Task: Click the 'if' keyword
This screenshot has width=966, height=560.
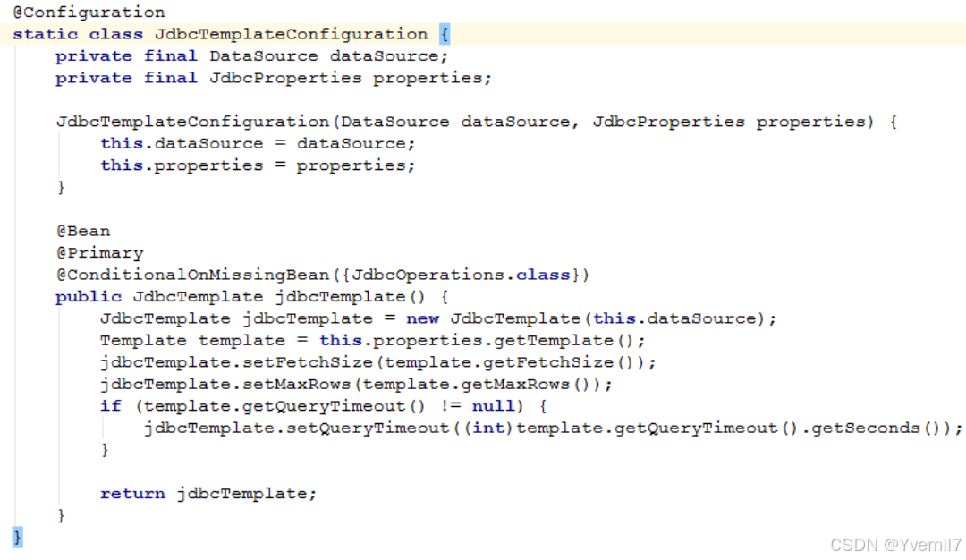Action: 111,406
